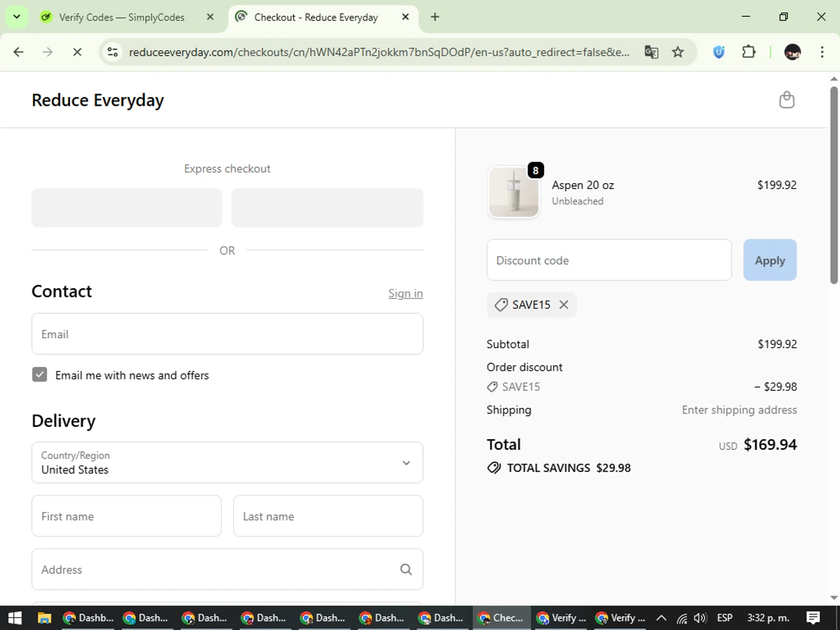
Task: Open File Explorer from the taskbar
Action: coord(44,618)
